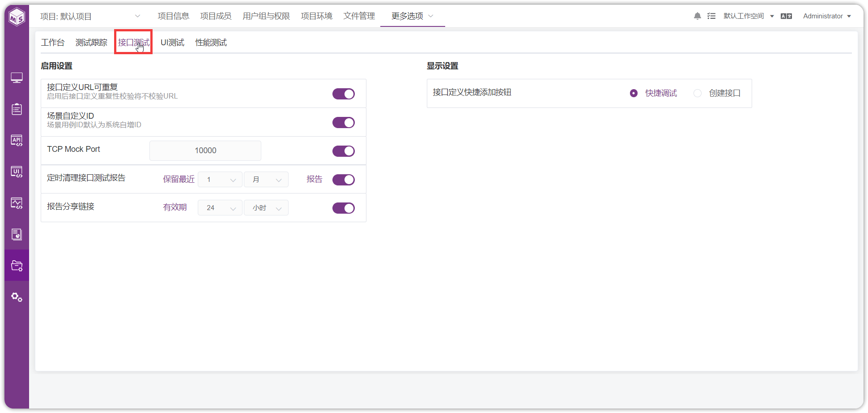Open validity unit dropdown showing 小时

point(266,208)
